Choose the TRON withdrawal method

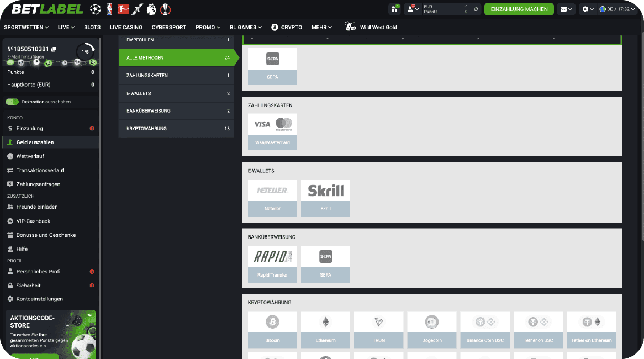click(x=379, y=329)
